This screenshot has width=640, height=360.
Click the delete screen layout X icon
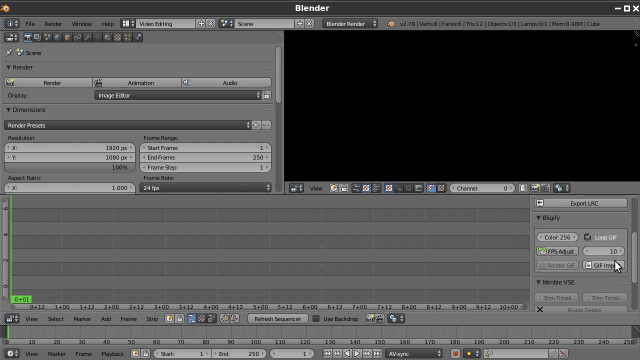(x=211, y=24)
